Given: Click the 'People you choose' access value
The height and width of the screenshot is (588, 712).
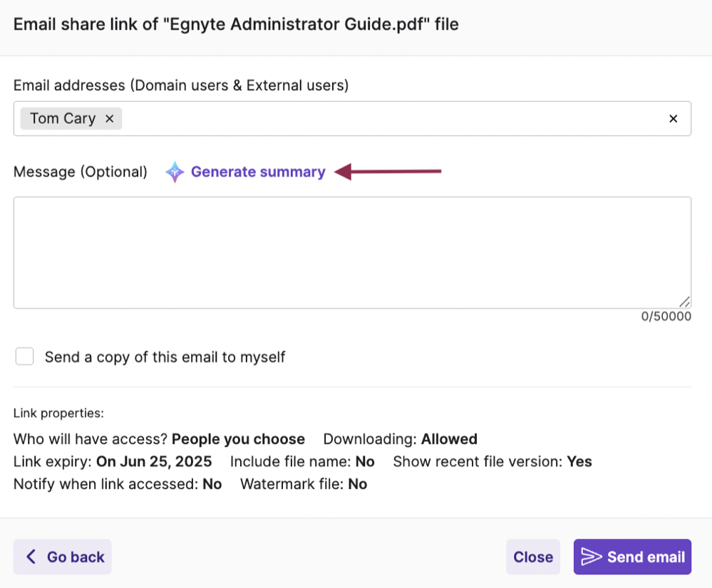Looking at the screenshot, I should coord(238,439).
